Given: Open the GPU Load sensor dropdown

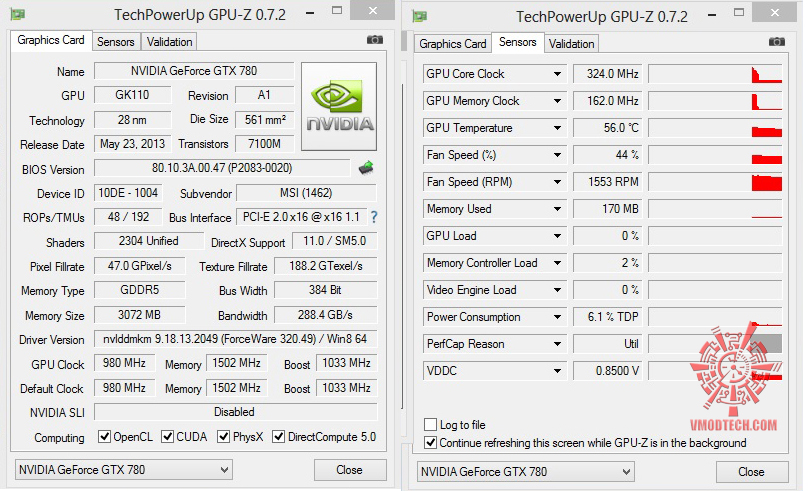Looking at the screenshot, I should coord(557,236).
